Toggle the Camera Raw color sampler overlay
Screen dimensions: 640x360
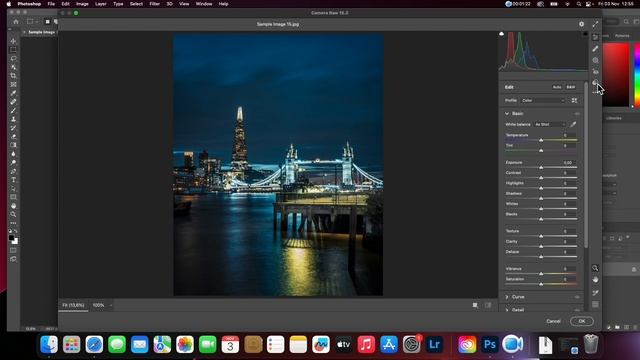(595, 293)
